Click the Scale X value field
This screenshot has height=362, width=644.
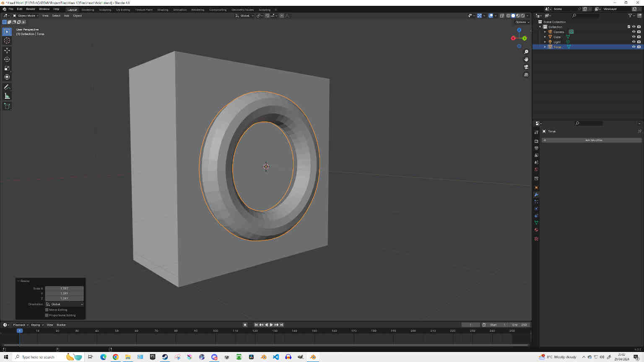coord(65,288)
